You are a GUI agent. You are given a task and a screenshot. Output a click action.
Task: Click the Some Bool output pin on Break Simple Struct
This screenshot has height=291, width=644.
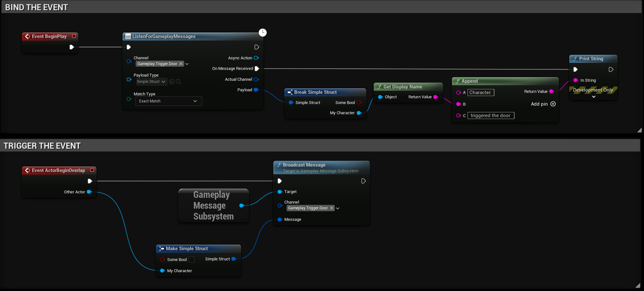point(359,103)
